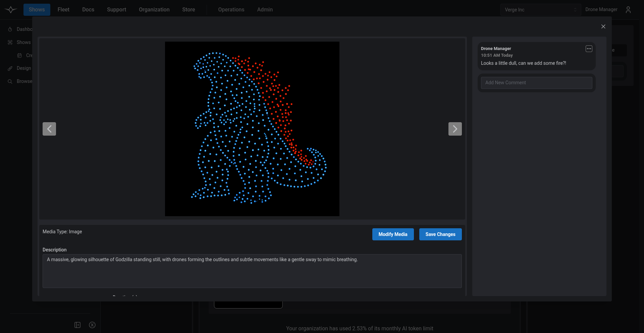Viewport: 644px width, 333px height.
Task: Show the previous media with left arrow
Action: click(49, 129)
